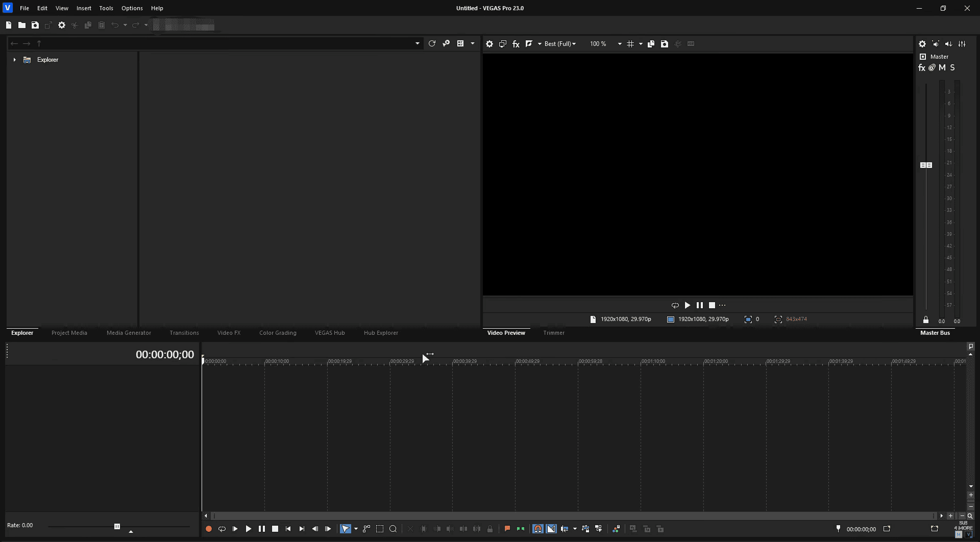Click the timeline Record button
The width and height of the screenshot is (980, 542).
[x=209, y=529]
